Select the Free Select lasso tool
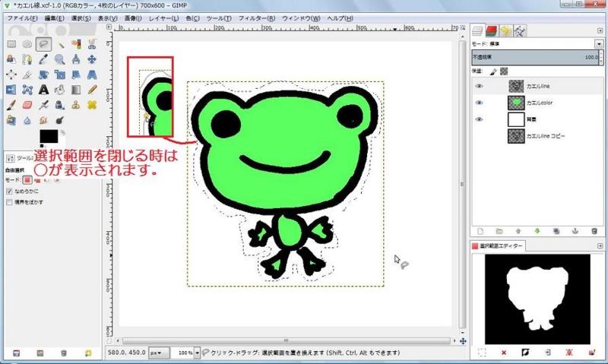Screen dimensions: 608x364 [43, 44]
